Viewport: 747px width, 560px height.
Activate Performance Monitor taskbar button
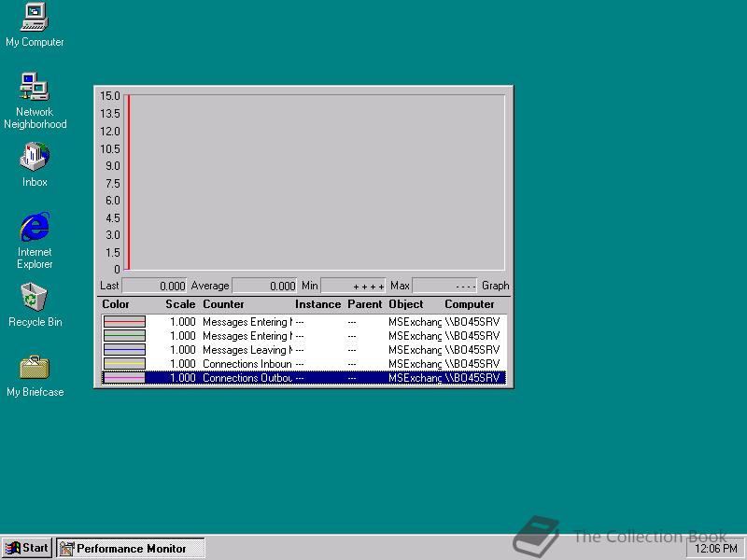pos(131,548)
